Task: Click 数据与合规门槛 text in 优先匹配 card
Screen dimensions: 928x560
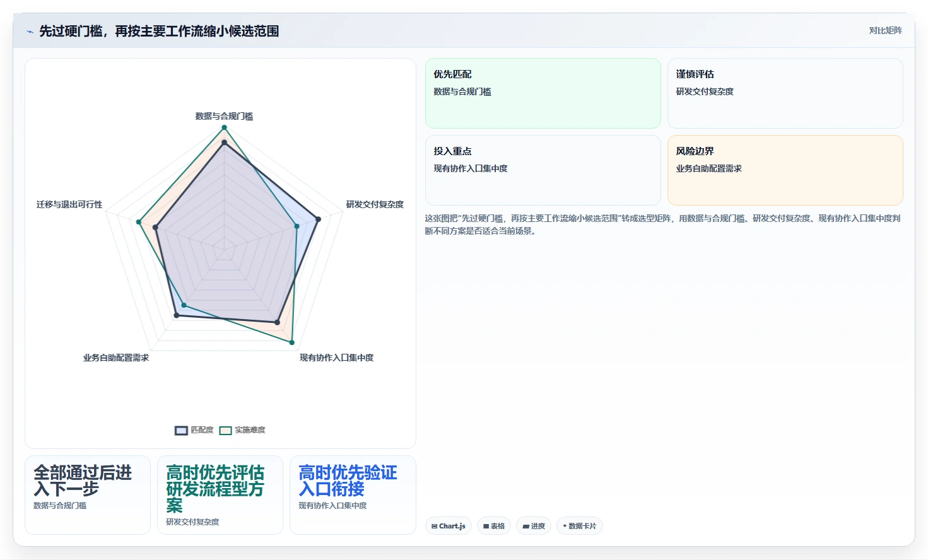Action: [x=462, y=91]
